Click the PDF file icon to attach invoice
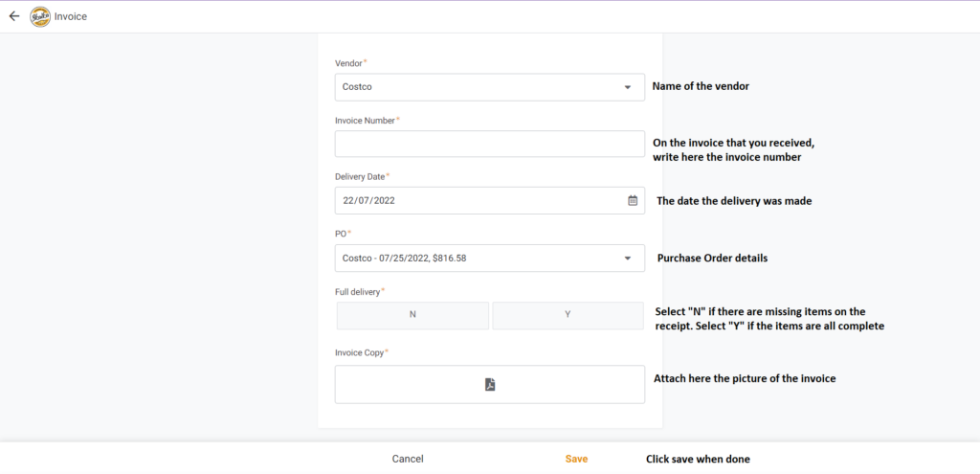 490,385
